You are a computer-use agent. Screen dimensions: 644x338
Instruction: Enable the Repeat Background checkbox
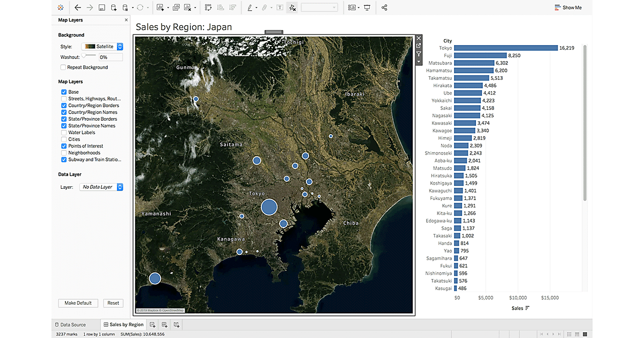coord(63,68)
